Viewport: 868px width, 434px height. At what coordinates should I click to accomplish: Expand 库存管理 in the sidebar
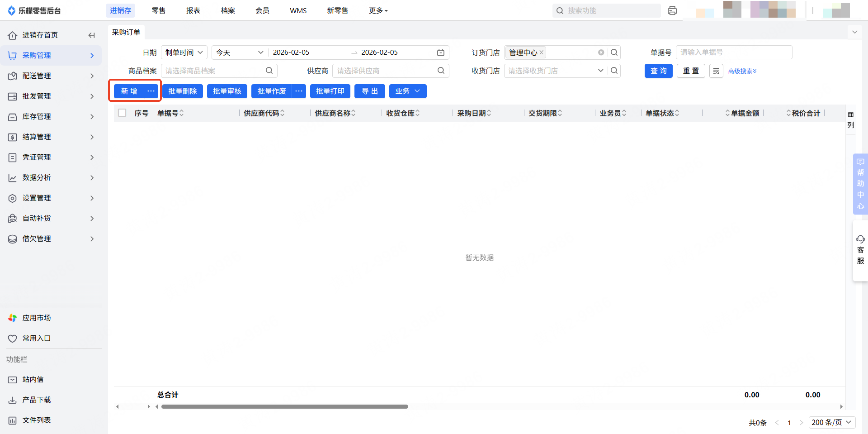tap(51, 117)
